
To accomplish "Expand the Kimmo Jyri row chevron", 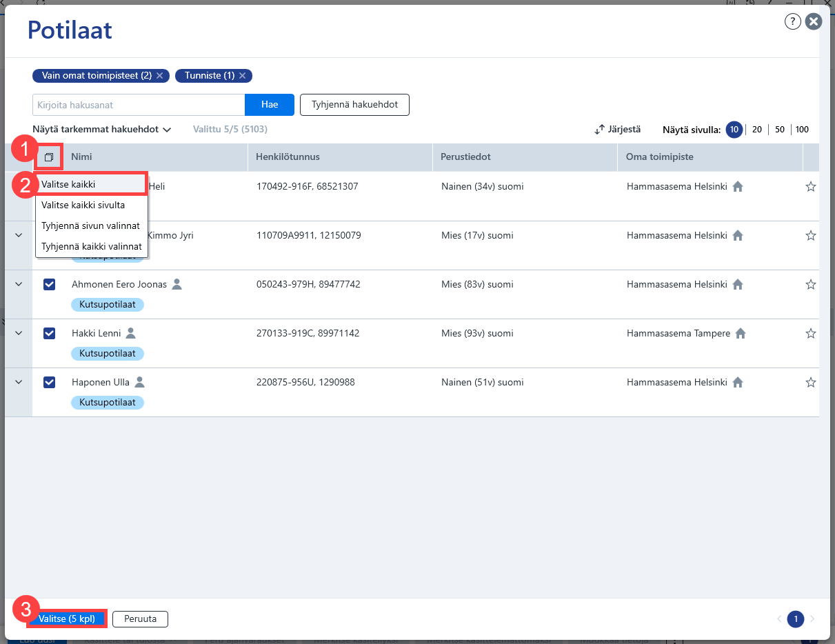I will 19,235.
